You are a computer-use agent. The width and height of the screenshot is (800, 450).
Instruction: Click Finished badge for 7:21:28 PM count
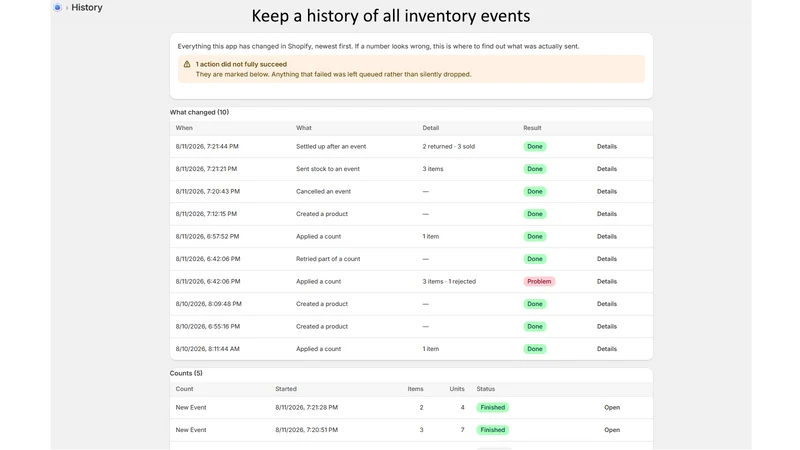pos(492,408)
